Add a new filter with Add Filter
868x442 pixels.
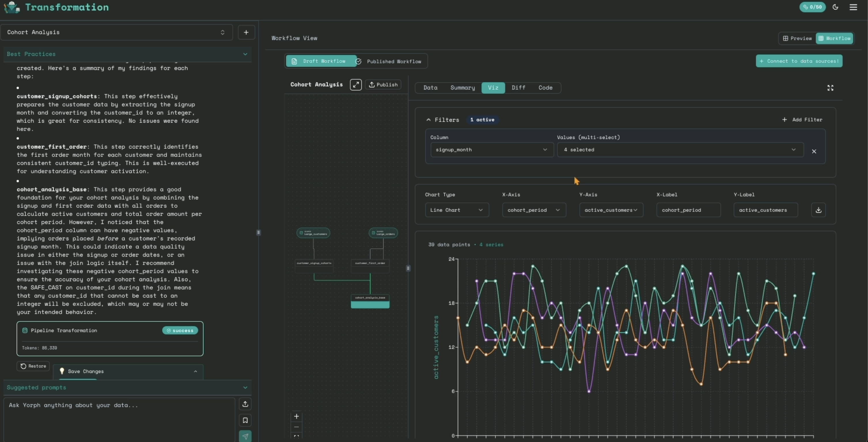(802, 119)
